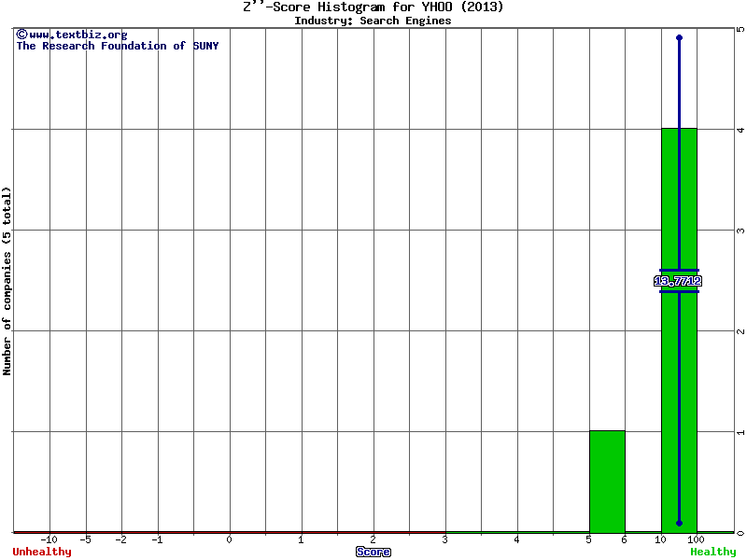Click the red Unhealthy label
The width and height of the screenshot is (747, 560).
click(x=42, y=552)
